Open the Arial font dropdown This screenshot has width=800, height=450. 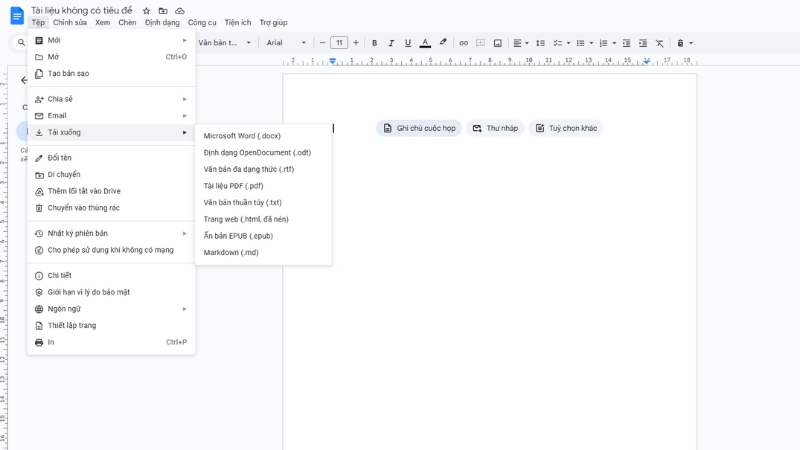pyautogui.click(x=286, y=43)
